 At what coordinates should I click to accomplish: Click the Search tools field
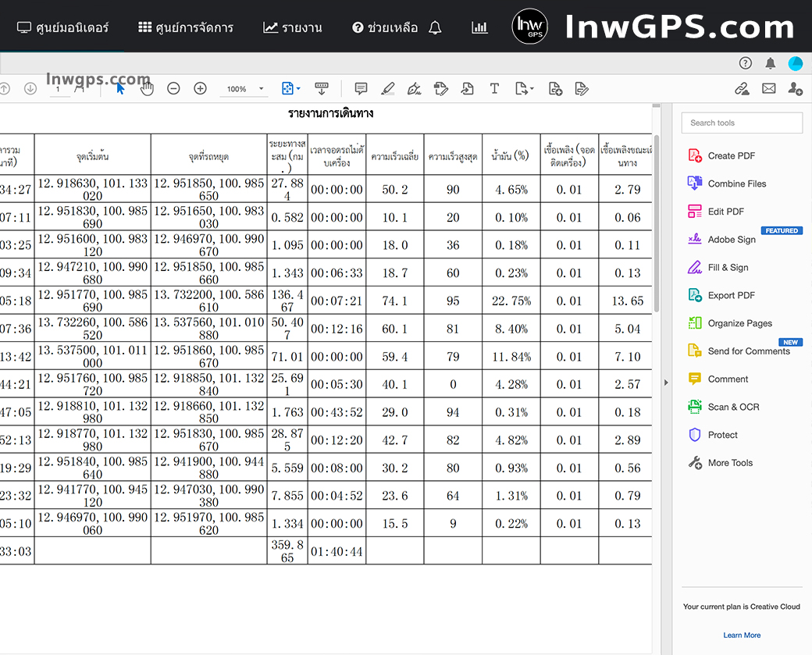tap(742, 123)
